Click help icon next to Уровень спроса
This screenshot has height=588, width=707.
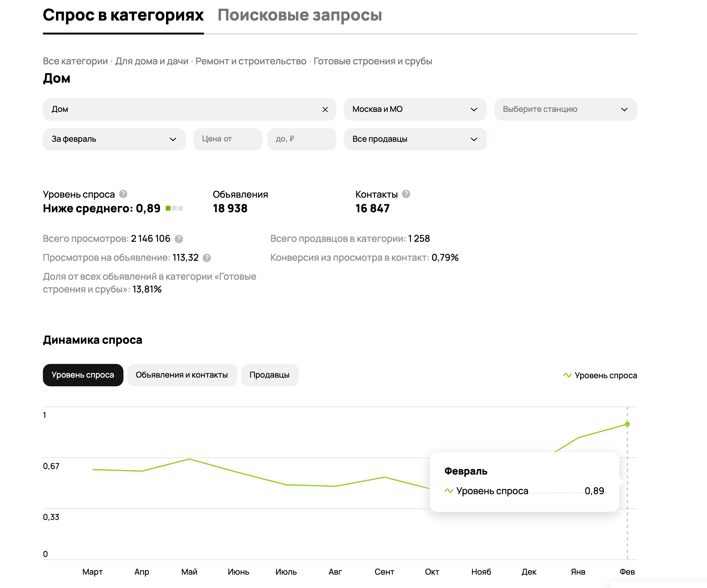click(123, 194)
